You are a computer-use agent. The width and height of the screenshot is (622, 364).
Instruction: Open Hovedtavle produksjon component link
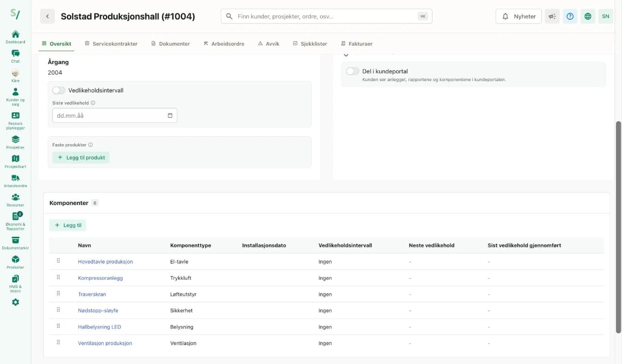(x=105, y=262)
